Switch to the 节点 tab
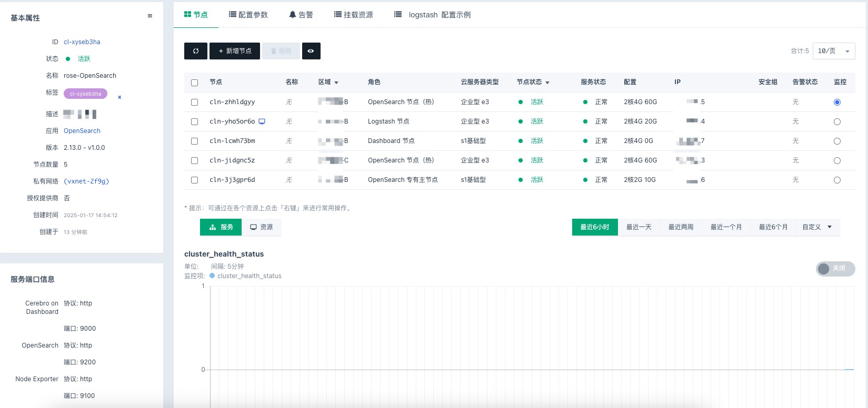This screenshot has height=408, width=868. (x=196, y=15)
